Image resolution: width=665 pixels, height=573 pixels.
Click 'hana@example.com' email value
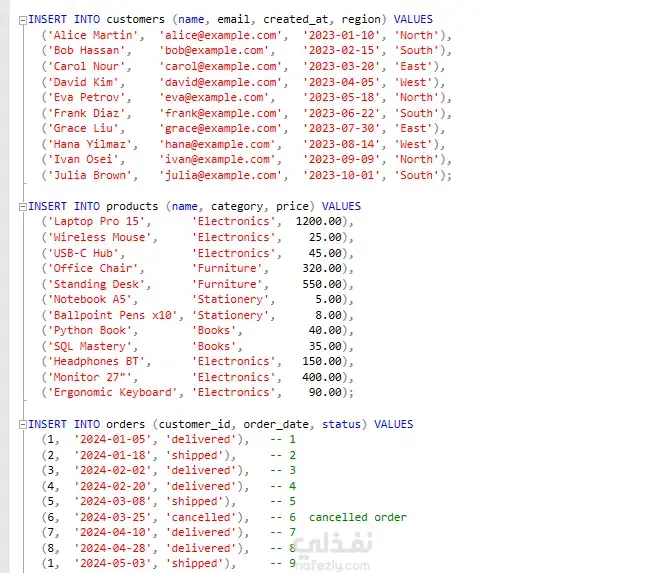[217, 144]
